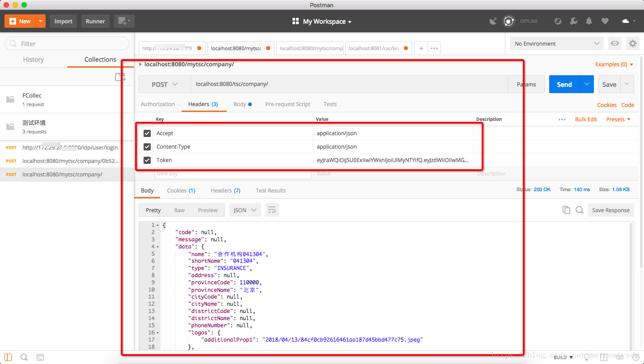Uncheck the Accept header checkbox
This screenshot has width=644, height=364.
[147, 133]
